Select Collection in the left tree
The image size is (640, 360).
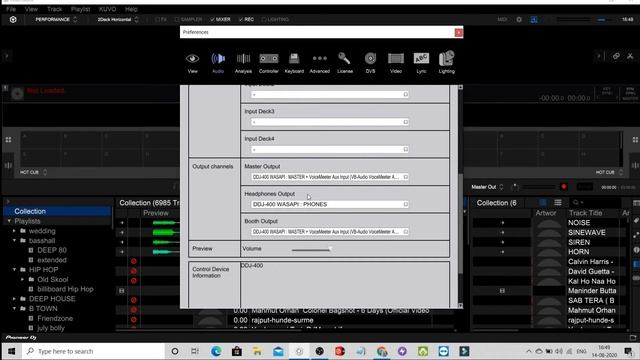coord(57,211)
